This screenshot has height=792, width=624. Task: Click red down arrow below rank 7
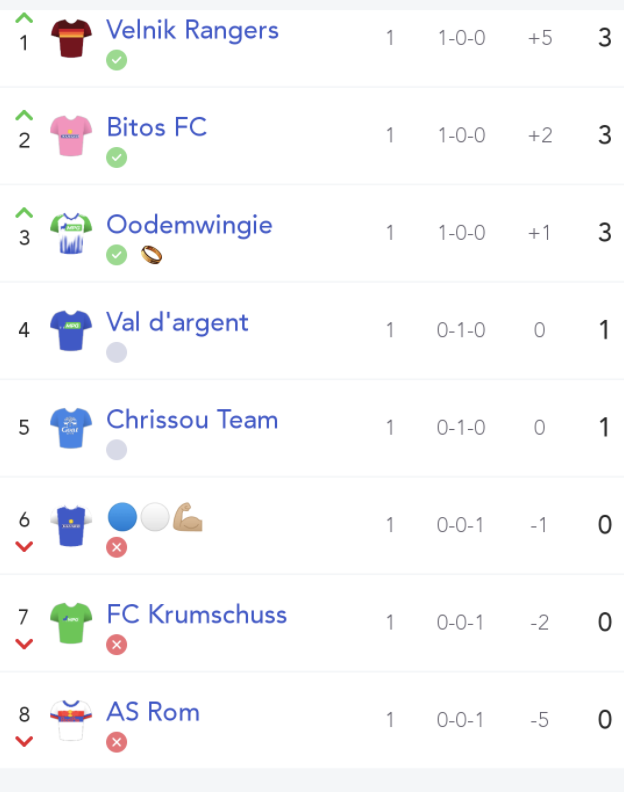[x=24, y=644]
